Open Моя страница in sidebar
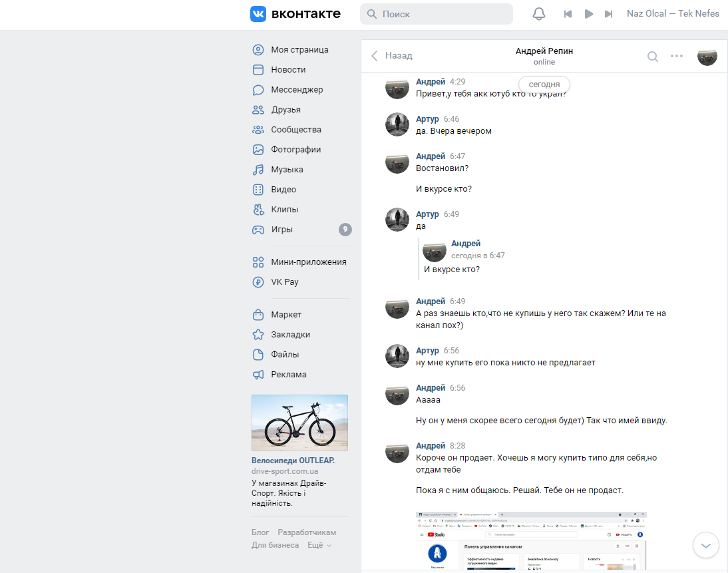This screenshot has width=728, height=573. (301, 50)
